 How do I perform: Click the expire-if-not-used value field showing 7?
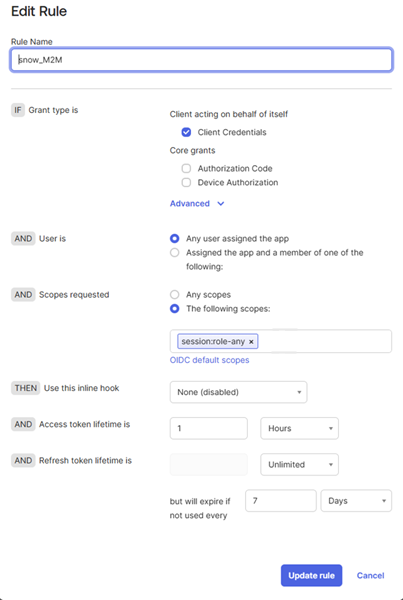tap(281, 501)
